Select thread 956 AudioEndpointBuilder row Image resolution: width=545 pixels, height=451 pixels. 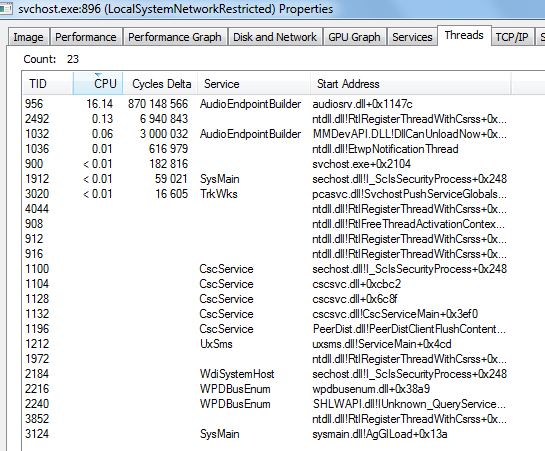tap(266, 104)
